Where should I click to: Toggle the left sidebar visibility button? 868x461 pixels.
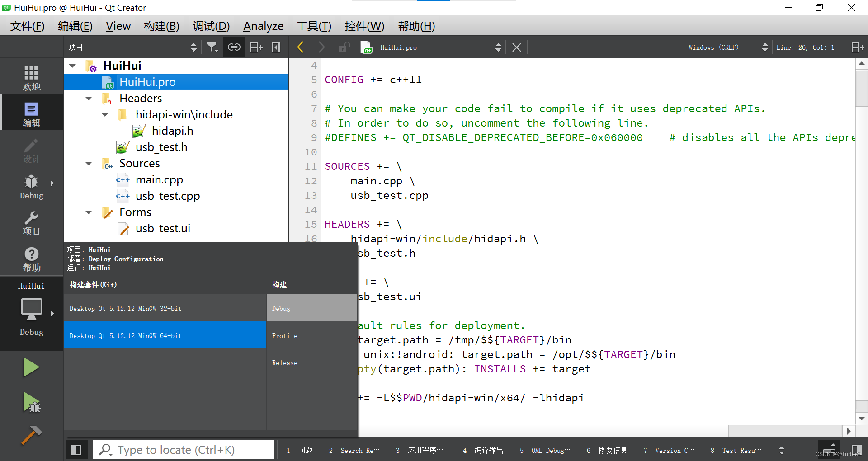[76, 450]
